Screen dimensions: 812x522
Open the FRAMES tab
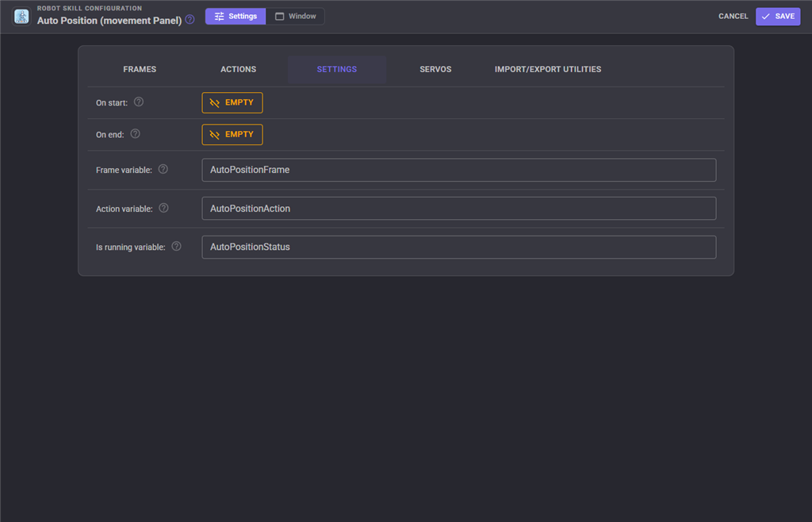tap(140, 69)
